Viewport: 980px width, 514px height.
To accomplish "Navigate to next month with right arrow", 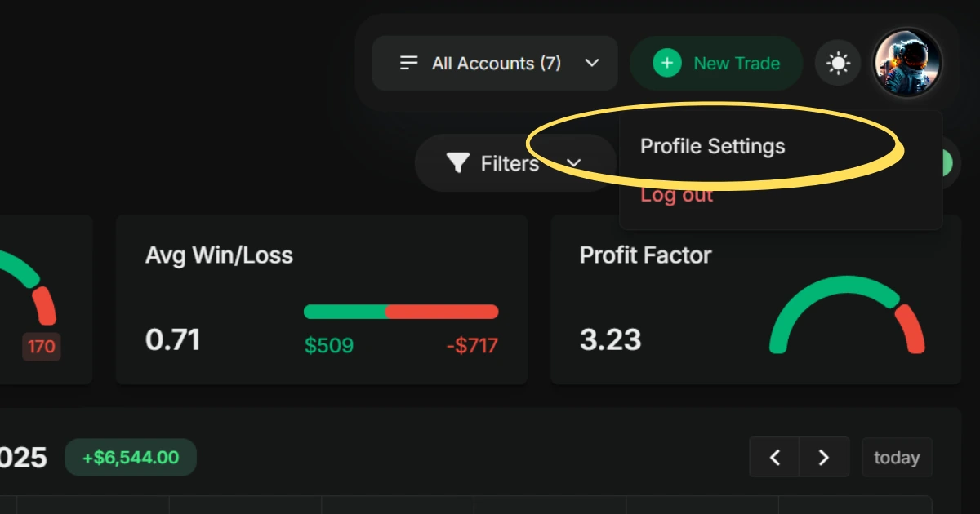I will pyautogui.click(x=824, y=457).
